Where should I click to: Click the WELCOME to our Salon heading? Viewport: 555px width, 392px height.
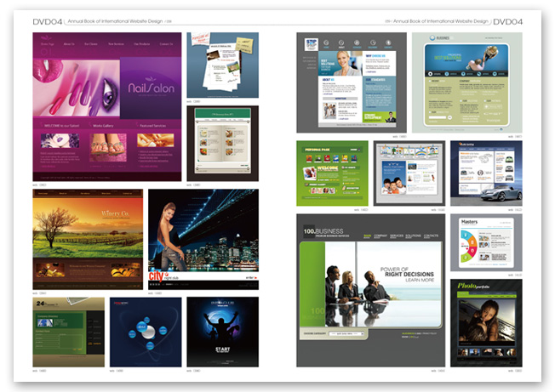tap(61, 126)
